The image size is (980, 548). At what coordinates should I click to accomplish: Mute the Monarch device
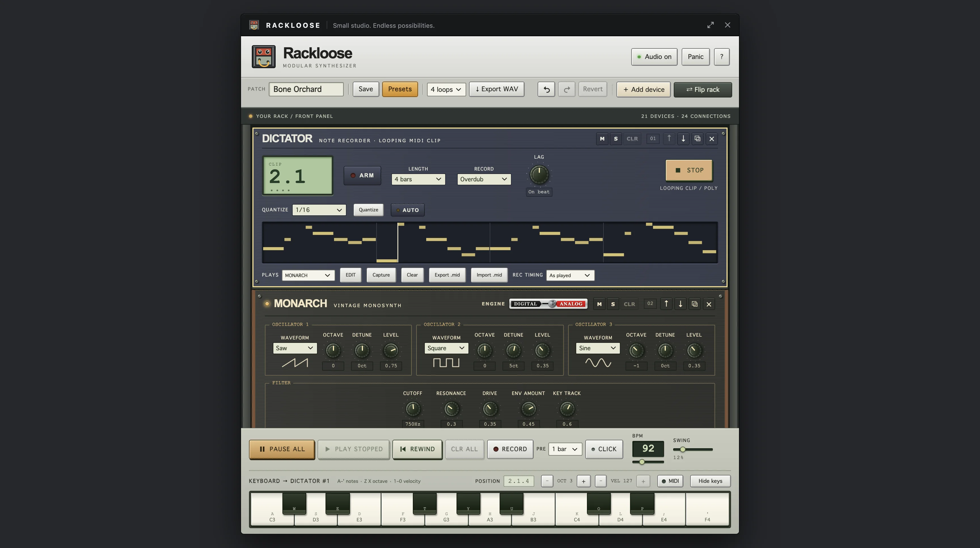point(599,304)
